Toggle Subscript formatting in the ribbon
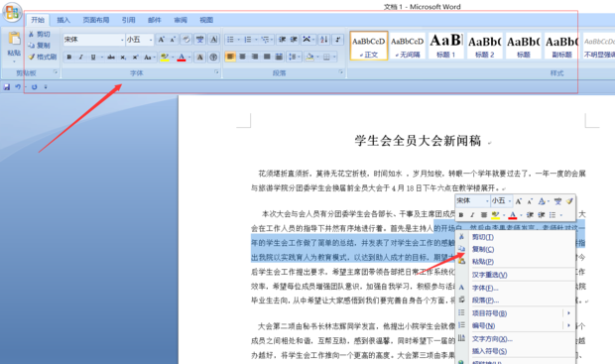 coord(123,58)
